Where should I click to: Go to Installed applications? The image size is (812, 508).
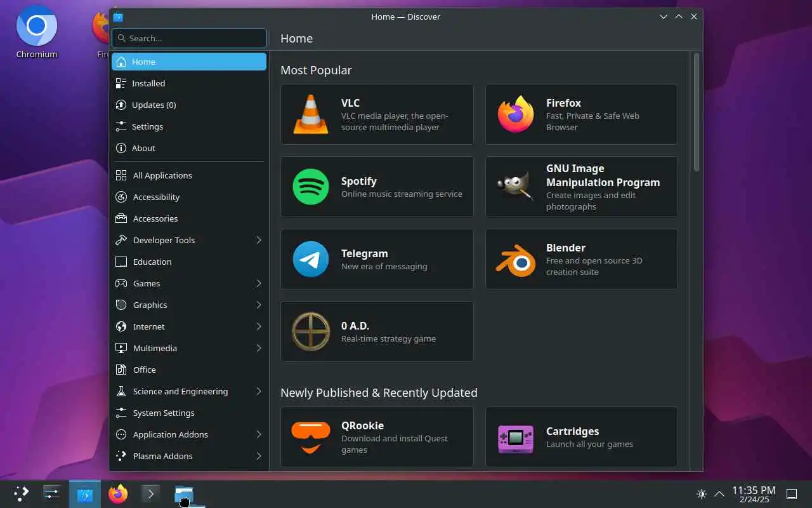click(x=189, y=83)
